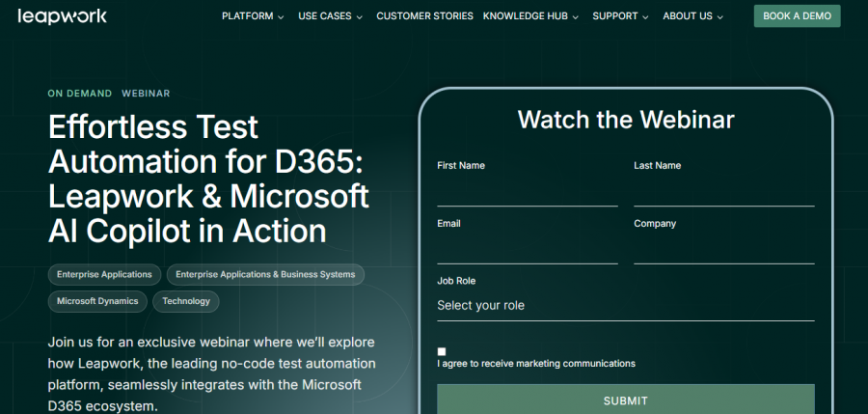
Task: Select Enterprise Applications & Business Systems tag
Action: coord(265,274)
